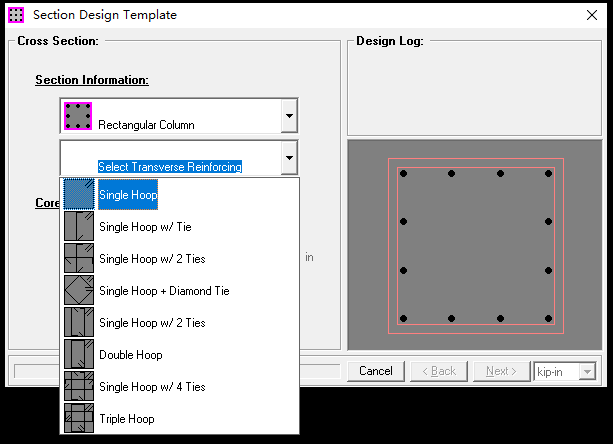Open the kip-in units dropdown
The width and height of the screenshot is (613, 444).
[587, 371]
